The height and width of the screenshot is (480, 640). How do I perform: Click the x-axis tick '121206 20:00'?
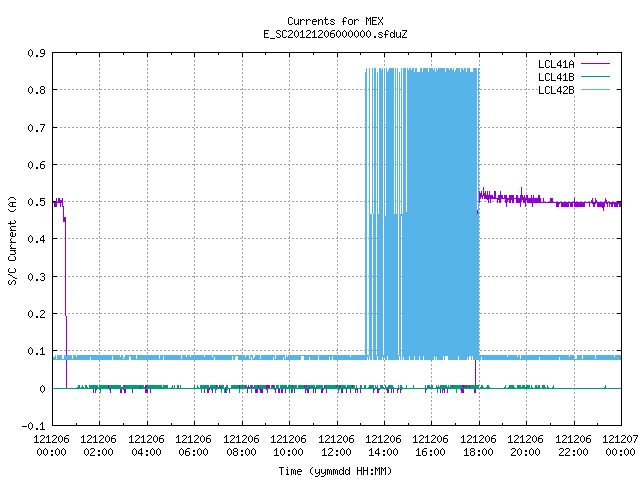[x=525, y=446]
